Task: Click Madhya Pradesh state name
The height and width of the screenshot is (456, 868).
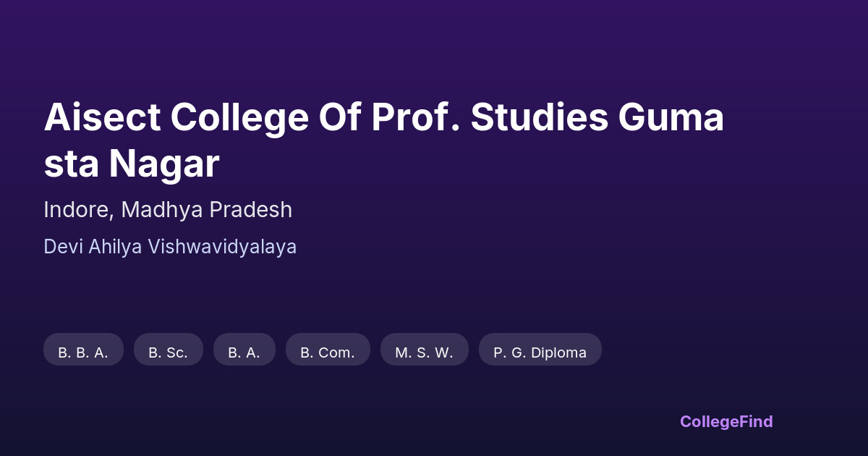Action: [207, 210]
